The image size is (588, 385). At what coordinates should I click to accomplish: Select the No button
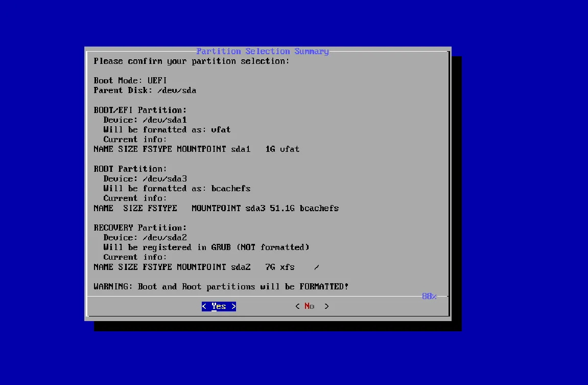pyautogui.click(x=312, y=306)
